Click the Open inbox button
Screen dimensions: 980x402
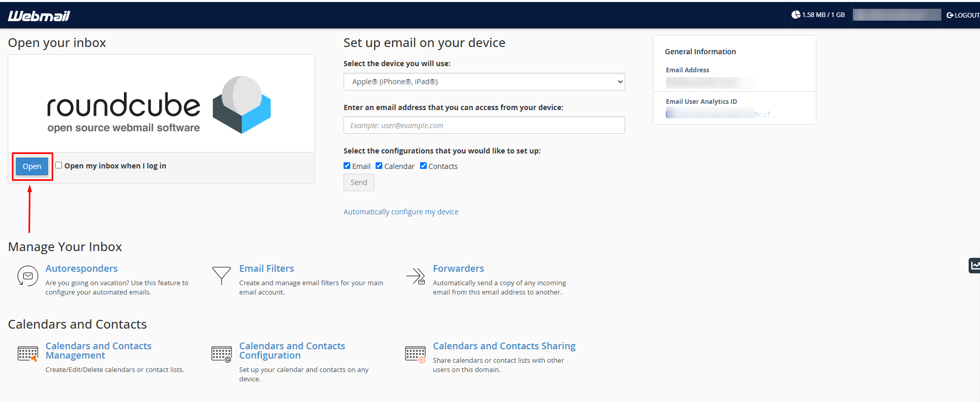point(32,166)
